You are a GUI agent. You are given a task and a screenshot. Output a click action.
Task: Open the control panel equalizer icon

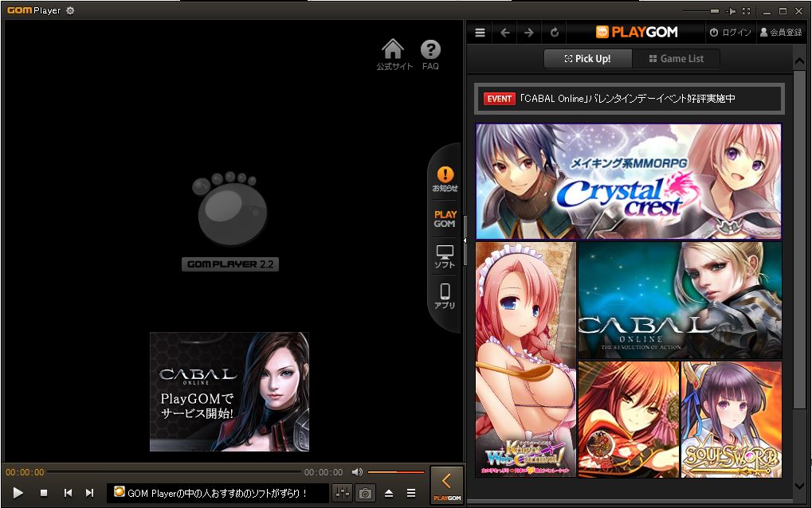[343, 493]
